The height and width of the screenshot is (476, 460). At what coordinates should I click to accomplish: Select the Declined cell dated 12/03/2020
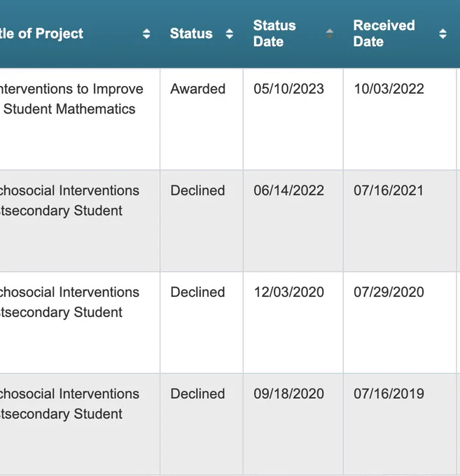(x=197, y=292)
